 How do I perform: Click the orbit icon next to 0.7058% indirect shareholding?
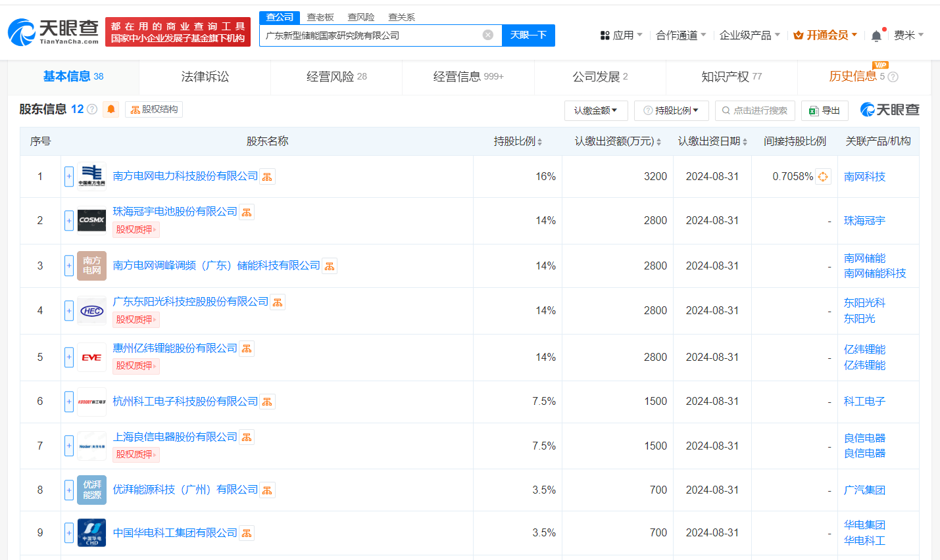pyautogui.click(x=822, y=176)
